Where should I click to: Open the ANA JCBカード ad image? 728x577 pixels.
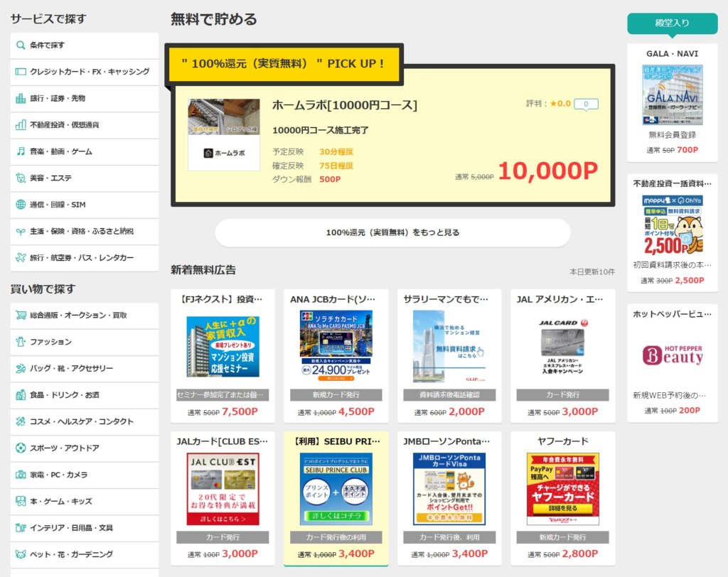coord(336,346)
